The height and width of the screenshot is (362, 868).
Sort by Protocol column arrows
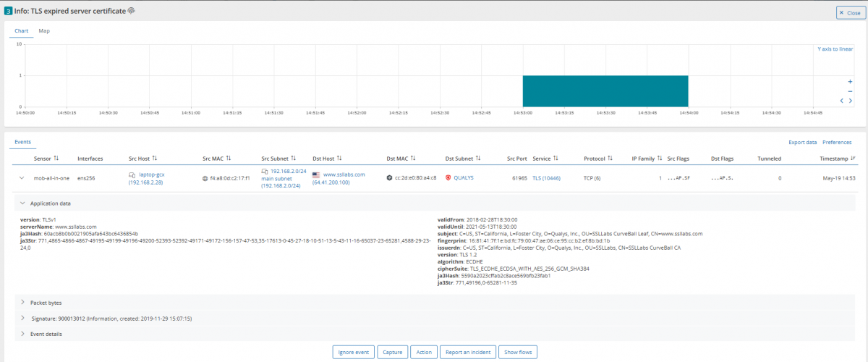tap(610, 158)
